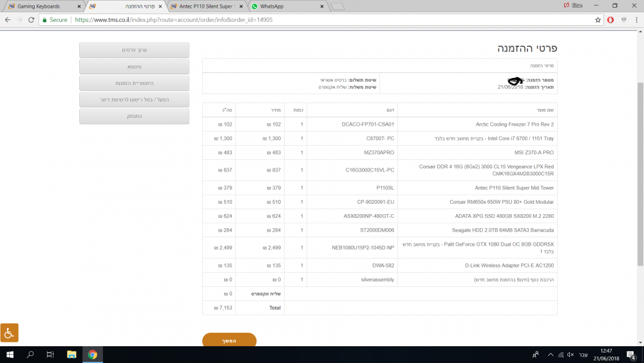Open File Explorer from the taskbar
The height and width of the screenshot is (363, 644).
pyautogui.click(x=71, y=355)
